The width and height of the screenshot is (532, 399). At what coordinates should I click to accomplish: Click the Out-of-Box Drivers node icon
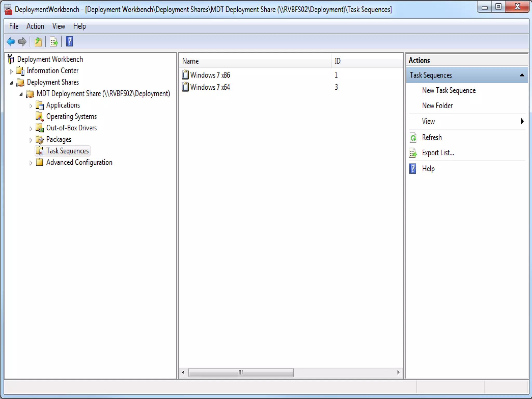[39, 128]
